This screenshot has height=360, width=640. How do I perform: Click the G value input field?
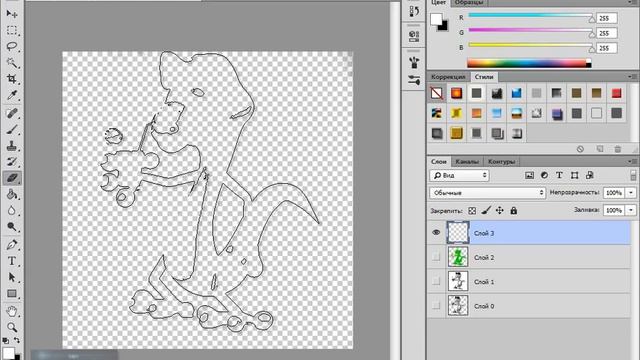(607, 33)
